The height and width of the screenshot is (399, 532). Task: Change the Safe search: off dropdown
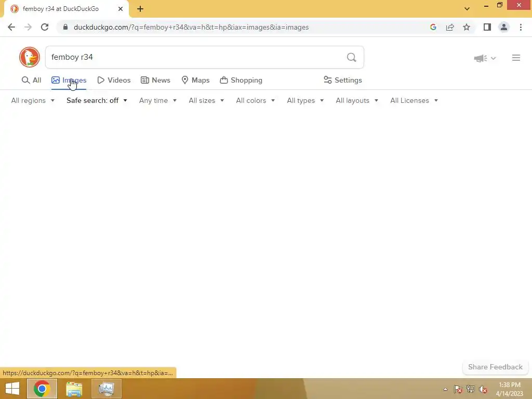point(97,100)
